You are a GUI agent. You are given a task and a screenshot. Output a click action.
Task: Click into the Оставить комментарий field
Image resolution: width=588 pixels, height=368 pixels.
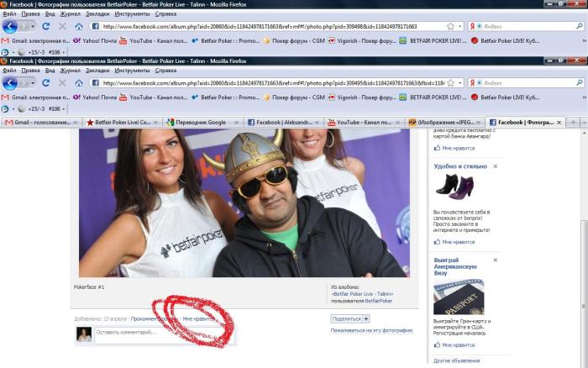coord(165,334)
